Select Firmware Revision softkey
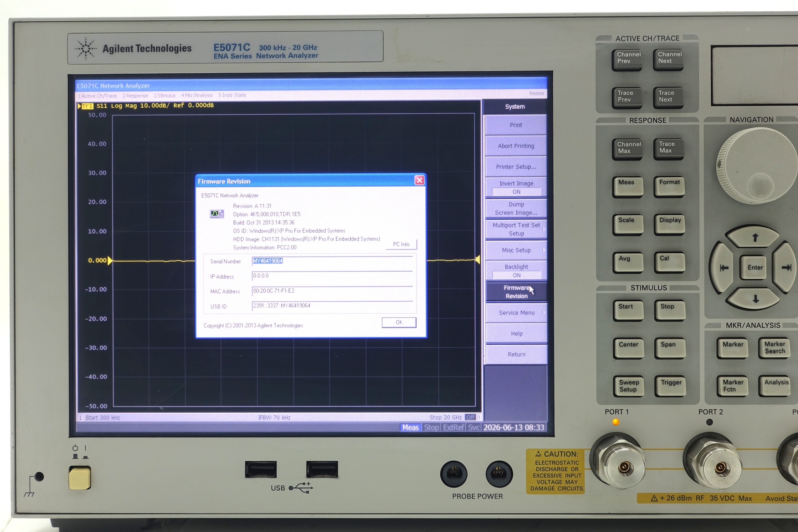 pyautogui.click(x=516, y=292)
